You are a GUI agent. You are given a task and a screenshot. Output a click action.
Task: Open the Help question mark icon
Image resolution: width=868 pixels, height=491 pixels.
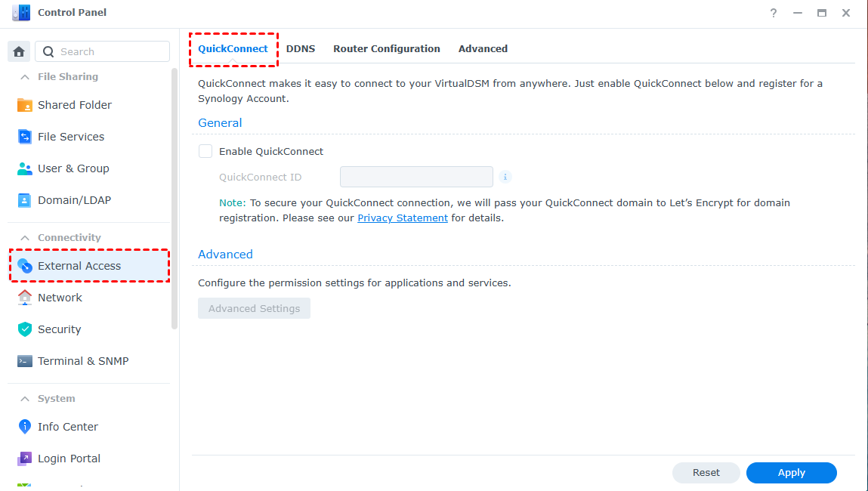tap(774, 13)
